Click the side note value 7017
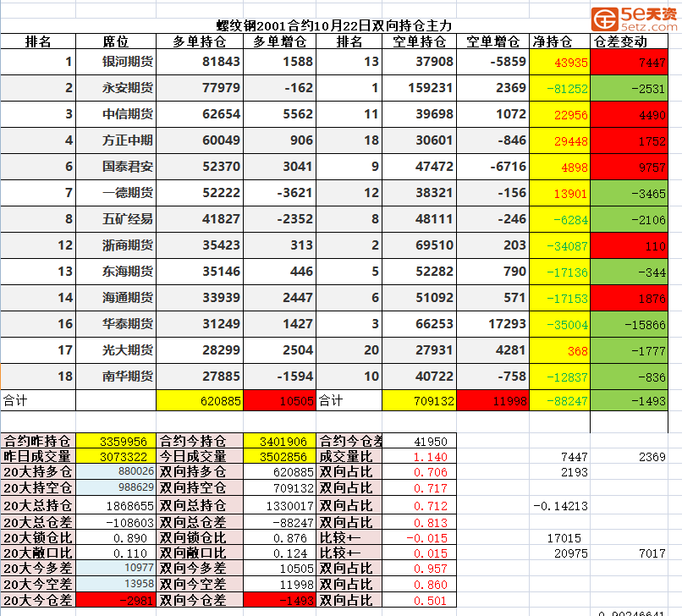The image size is (682, 616). click(x=652, y=553)
